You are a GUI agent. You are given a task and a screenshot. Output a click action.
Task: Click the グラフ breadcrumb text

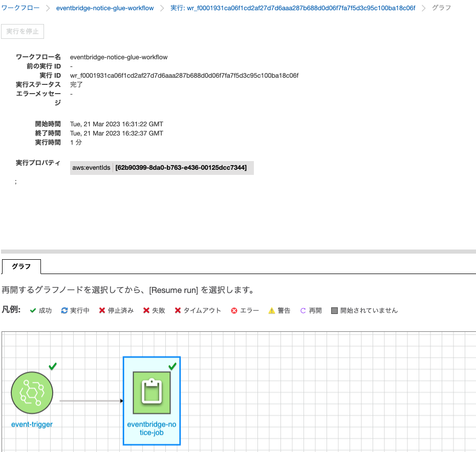click(441, 8)
